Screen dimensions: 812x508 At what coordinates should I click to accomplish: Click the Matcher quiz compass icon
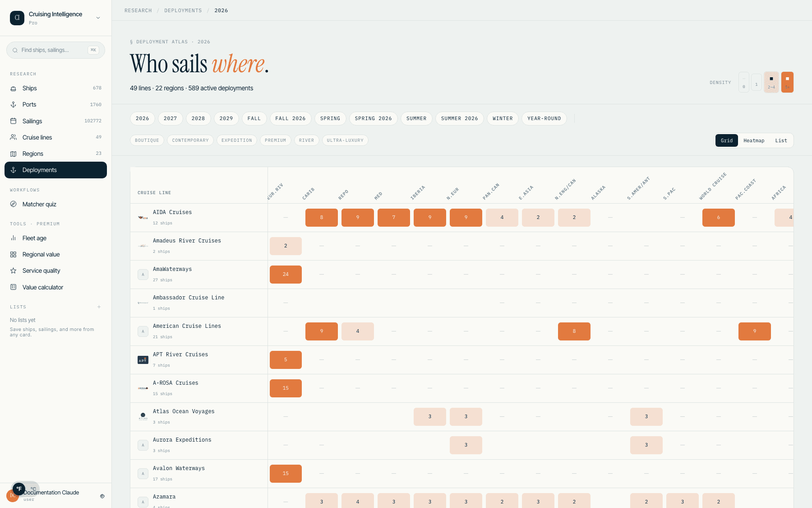(14, 204)
